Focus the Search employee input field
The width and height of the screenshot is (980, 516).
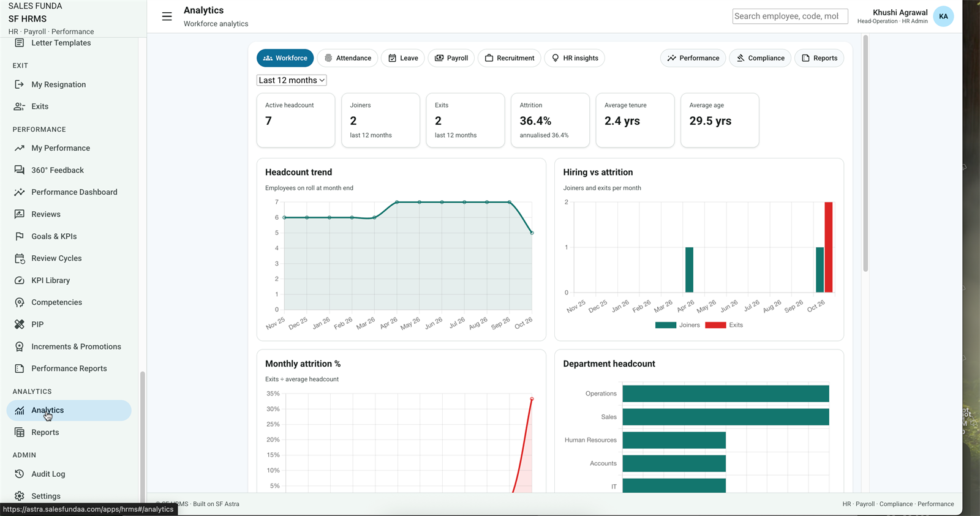(x=790, y=17)
